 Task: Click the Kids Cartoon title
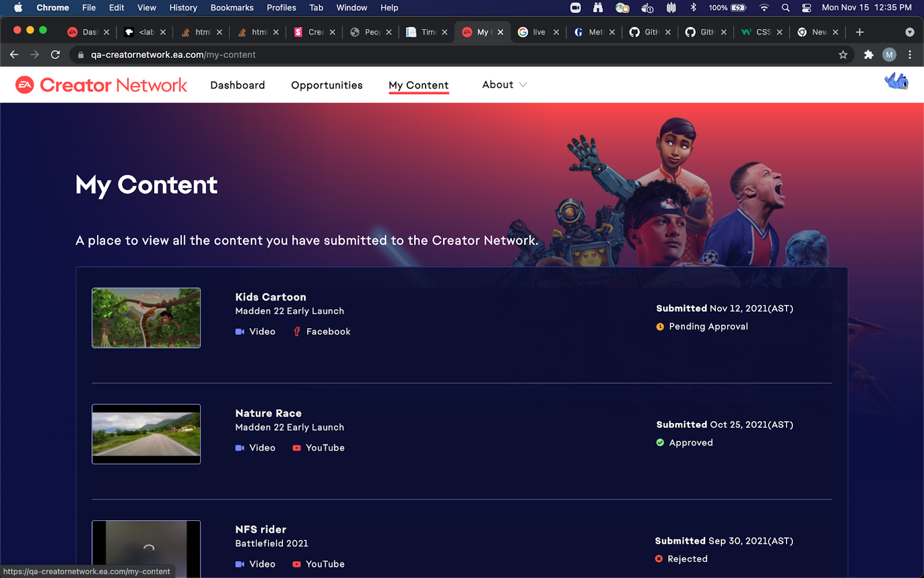(271, 297)
